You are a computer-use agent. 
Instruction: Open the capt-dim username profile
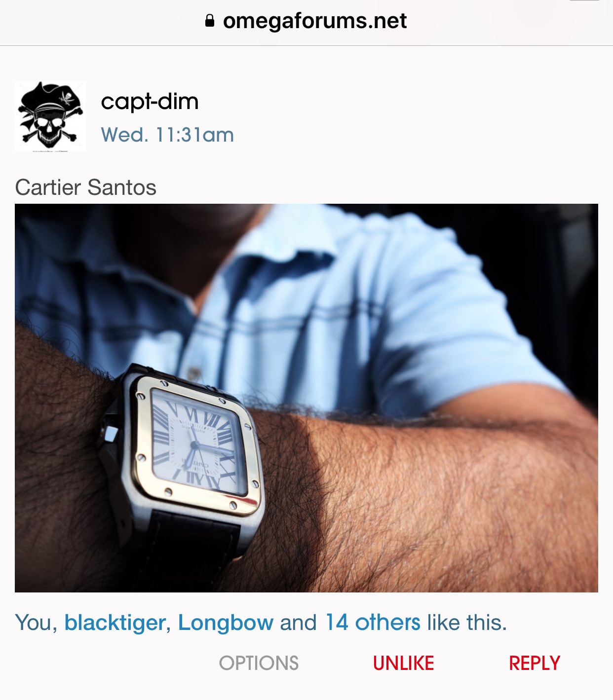150,102
